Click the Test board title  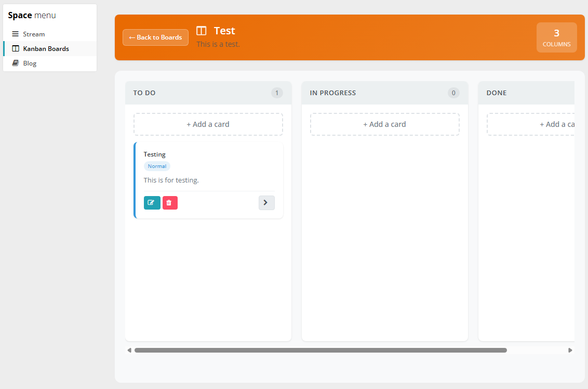224,31
